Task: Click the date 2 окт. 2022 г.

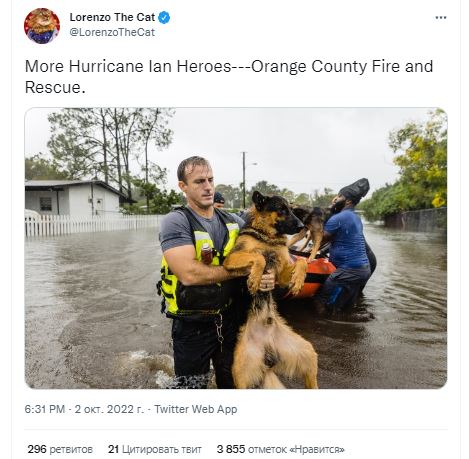Action: 109,409
